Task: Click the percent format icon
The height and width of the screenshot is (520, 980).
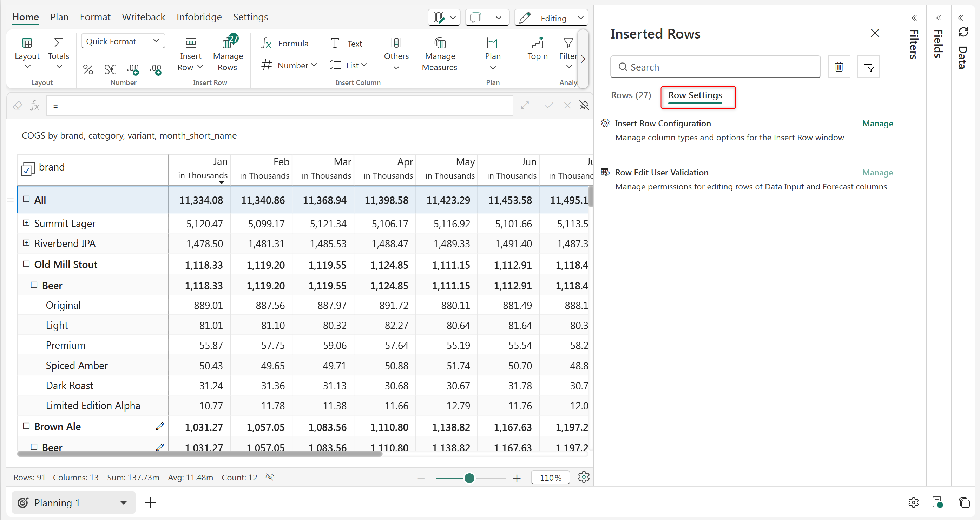Action: pos(88,69)
